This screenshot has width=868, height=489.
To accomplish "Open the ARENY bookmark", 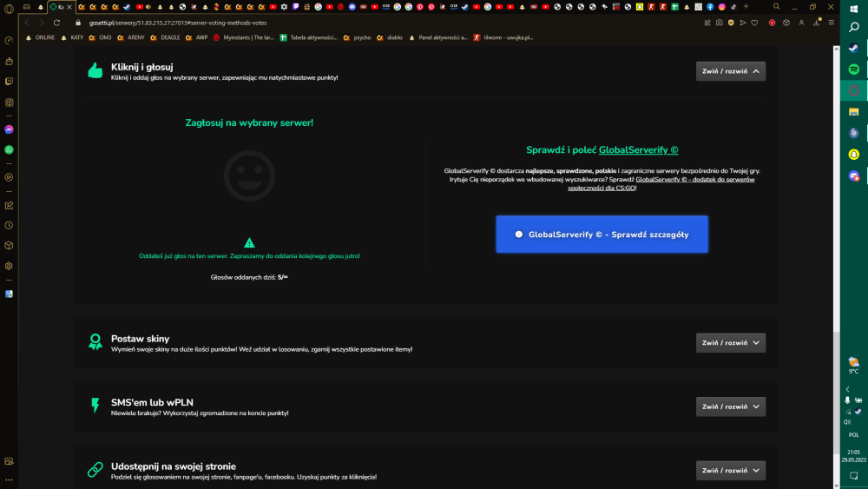I will pos(131,37).
